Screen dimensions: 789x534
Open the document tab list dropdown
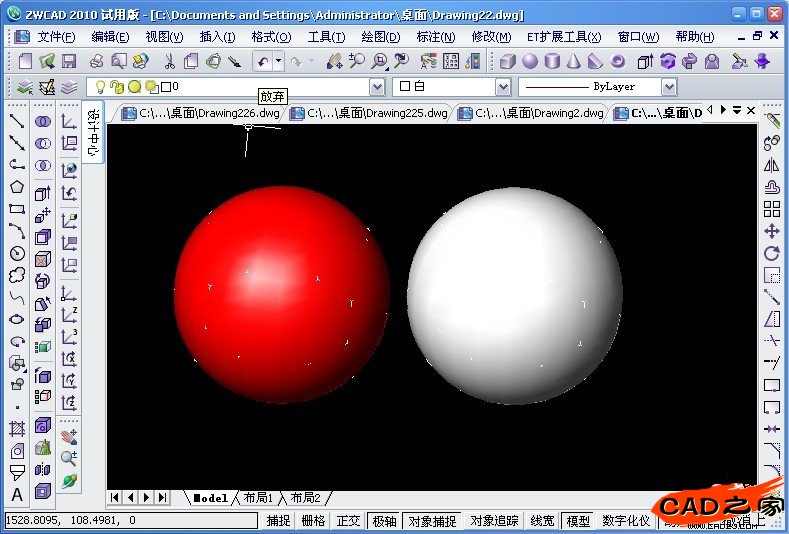click(x=737, y=110)
